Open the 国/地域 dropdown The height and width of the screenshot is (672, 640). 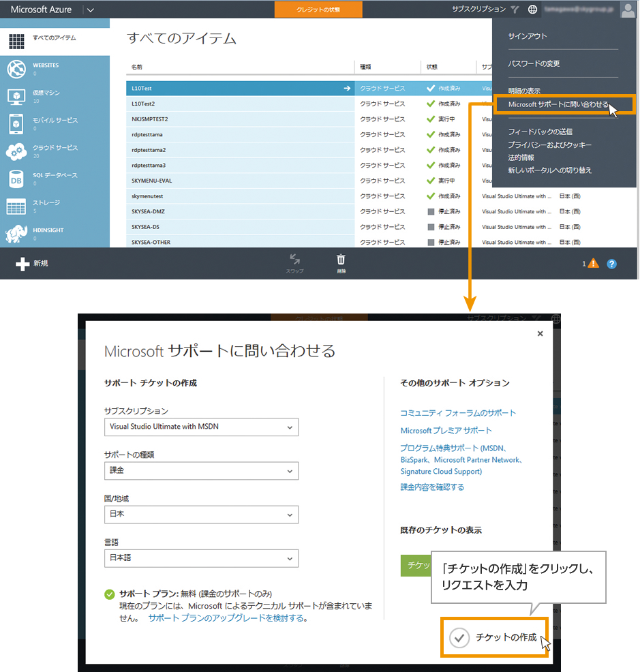[201, 515]
